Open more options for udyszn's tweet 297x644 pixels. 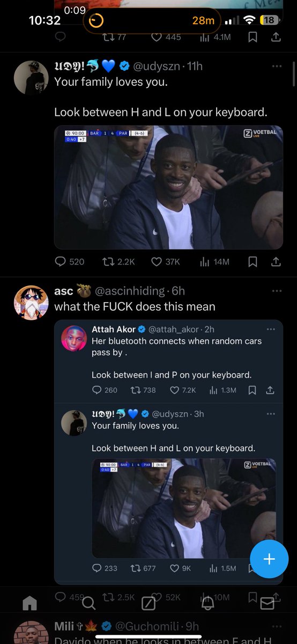tap(277, 66)
